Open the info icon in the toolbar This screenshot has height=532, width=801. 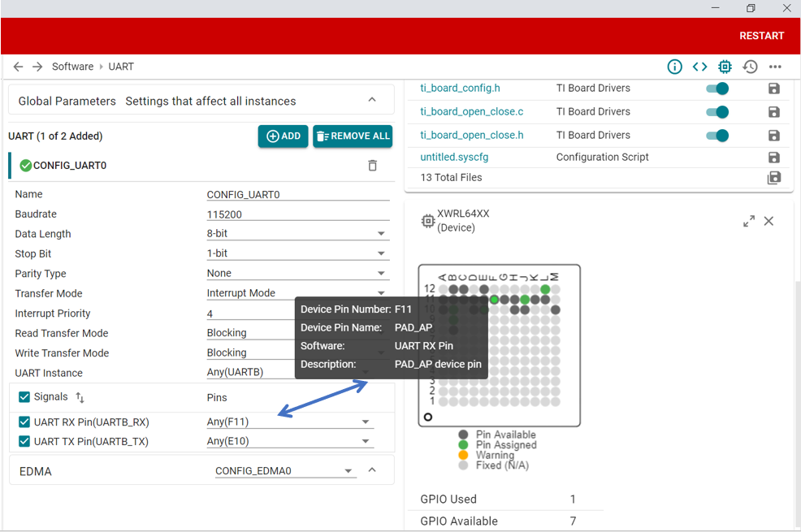(x=674, y=67)
